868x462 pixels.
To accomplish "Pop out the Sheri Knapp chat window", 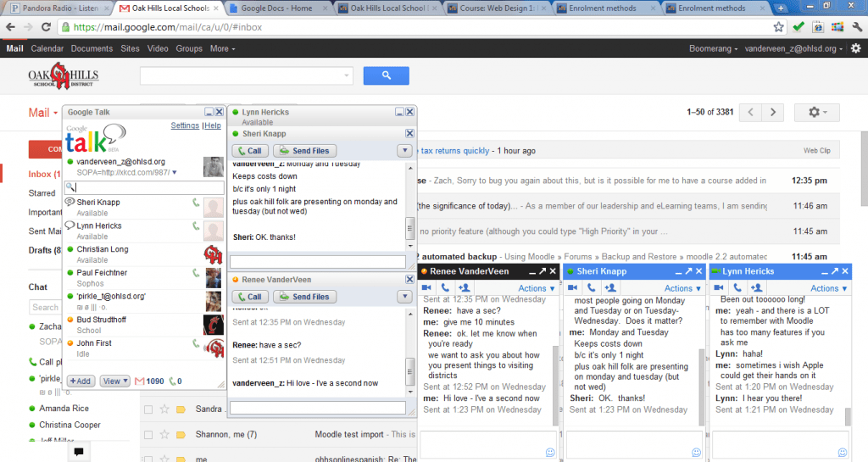I will [688, 271].
